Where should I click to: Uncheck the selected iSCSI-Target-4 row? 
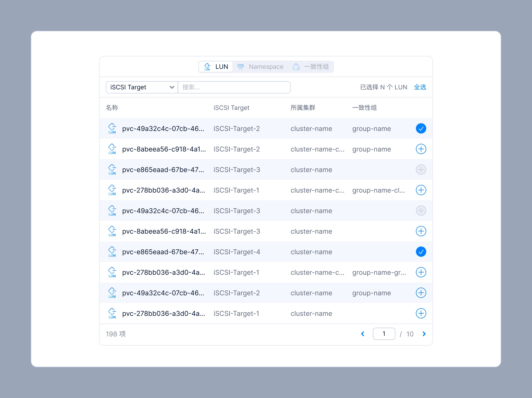click(x=421, y=252)
